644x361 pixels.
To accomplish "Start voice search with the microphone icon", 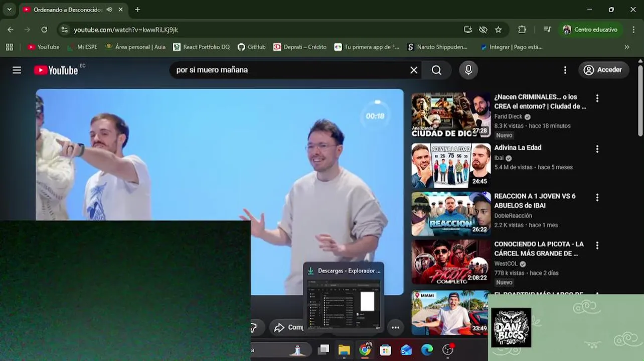I will tap(468, 70).
